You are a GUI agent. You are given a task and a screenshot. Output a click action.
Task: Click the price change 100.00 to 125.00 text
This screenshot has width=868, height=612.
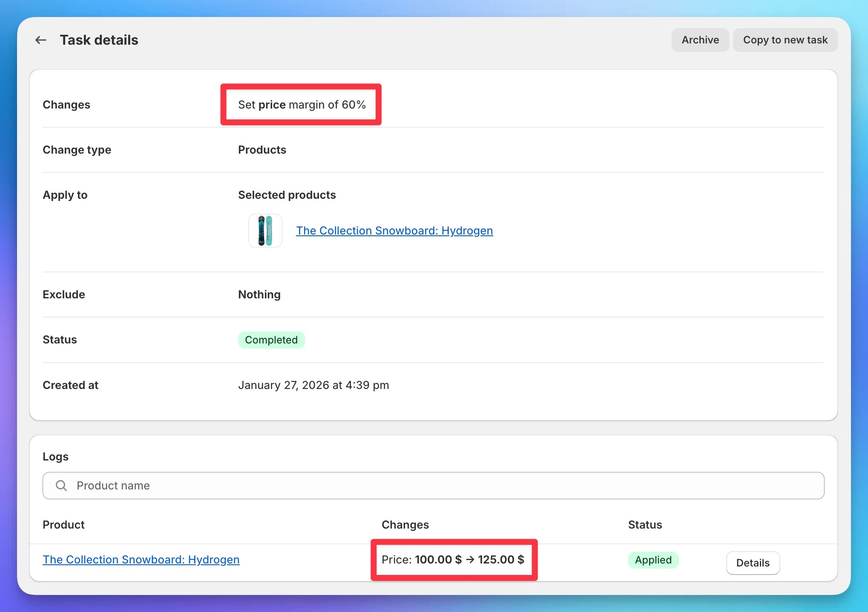click(x=453, y=560)
